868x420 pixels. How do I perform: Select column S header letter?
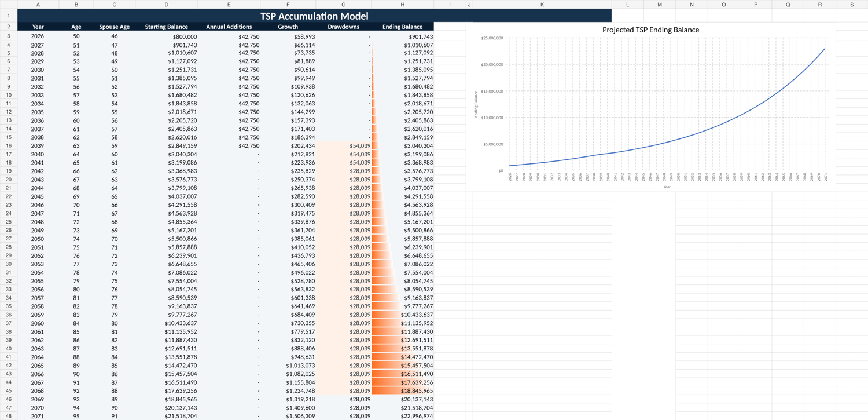852,5
